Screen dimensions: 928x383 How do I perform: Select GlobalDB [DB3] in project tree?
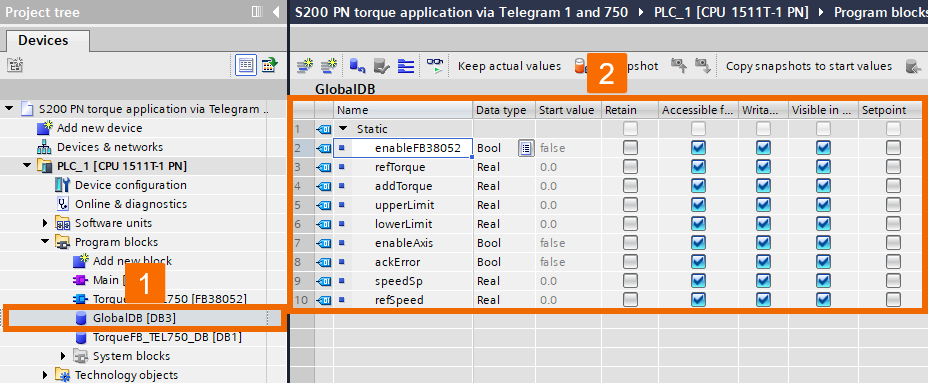click(x=134, y=318)
